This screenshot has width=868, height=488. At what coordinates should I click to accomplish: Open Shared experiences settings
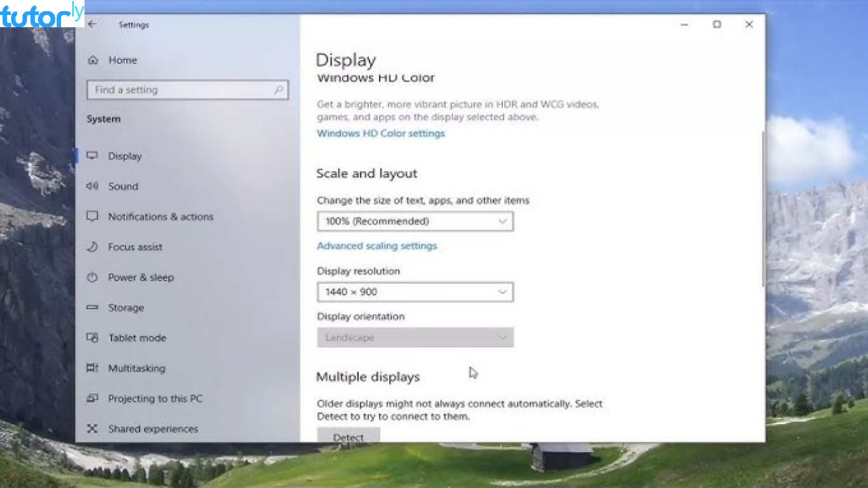[x=152, y=429]
